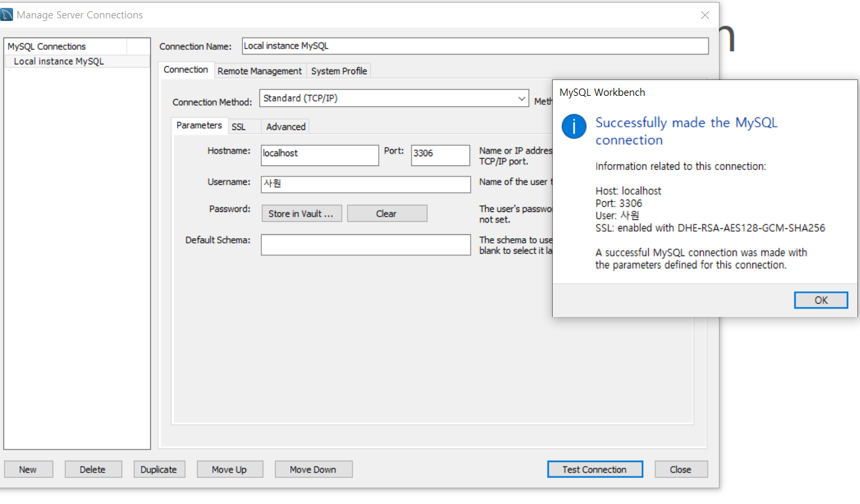Image resolution: width=860 pixels, height=504 pixels.
Task: Click into the Port field
Action: point(441,156)
